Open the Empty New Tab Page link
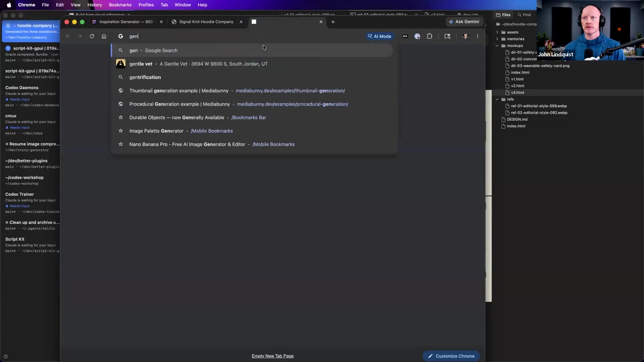Screen dimensions: 644x362 tap(273, 356)
